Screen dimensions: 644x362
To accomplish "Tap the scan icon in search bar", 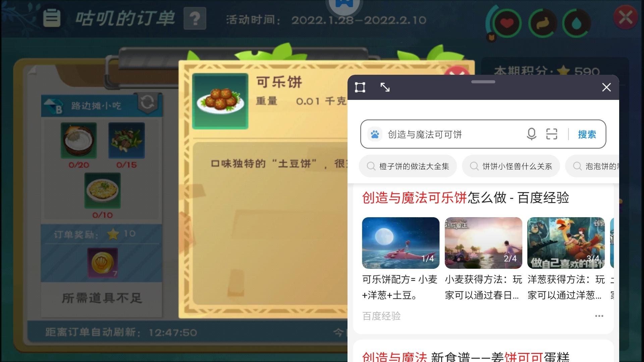I will coord(552,134).
